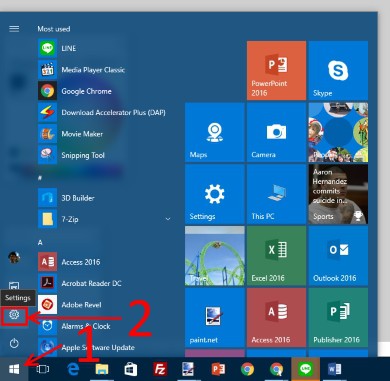
Task: Switch to Word on the taskbar
Action: [x=334, y=369]
